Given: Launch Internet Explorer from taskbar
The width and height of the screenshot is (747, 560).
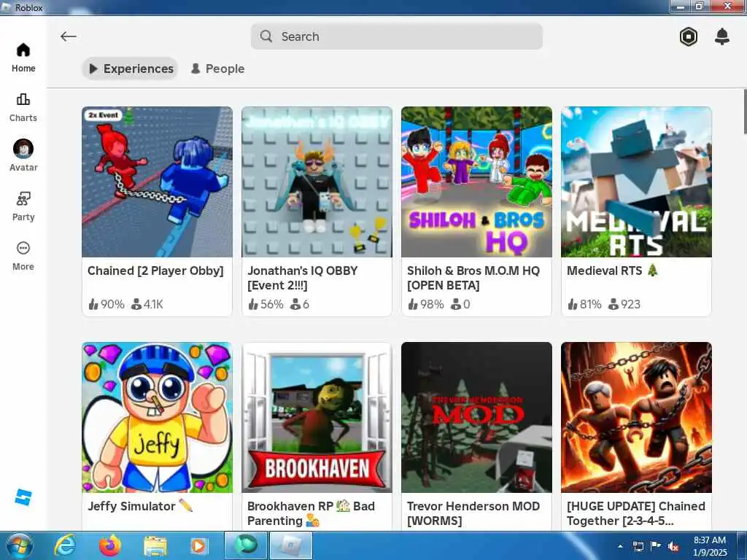Looking at the screenshot, I should pos(64,545).
